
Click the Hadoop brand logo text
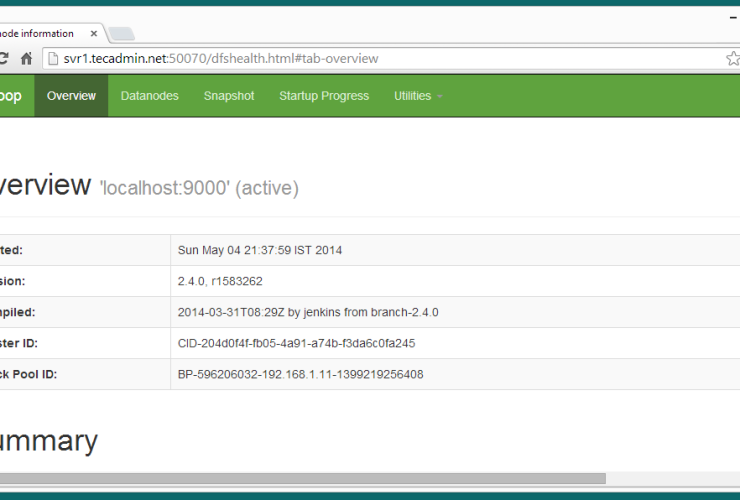click(x=10, y=96)
